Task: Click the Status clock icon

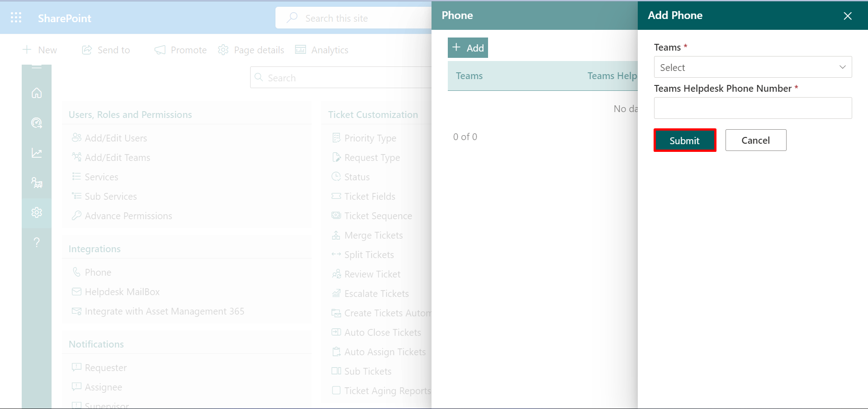Action: pyautogui.click(x=336, y=176)
